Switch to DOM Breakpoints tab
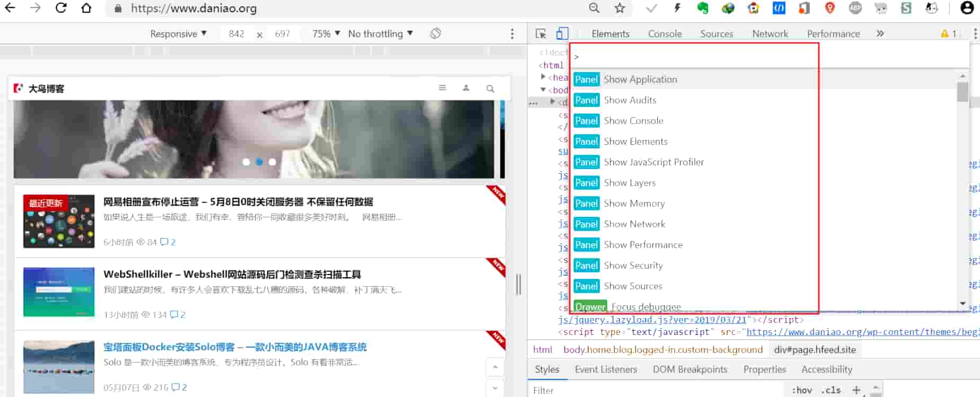Screen dimensions: 980x397 point(690,369)
